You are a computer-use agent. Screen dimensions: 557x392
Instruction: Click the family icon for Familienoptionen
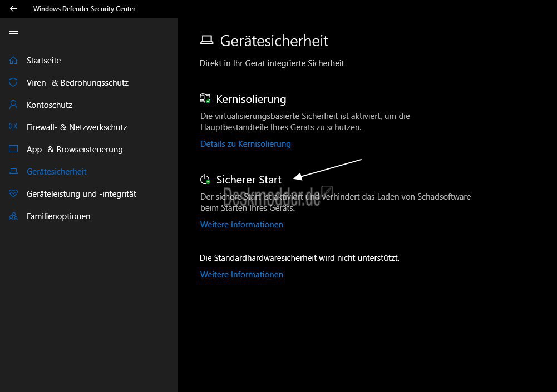(x=13, y=216)
